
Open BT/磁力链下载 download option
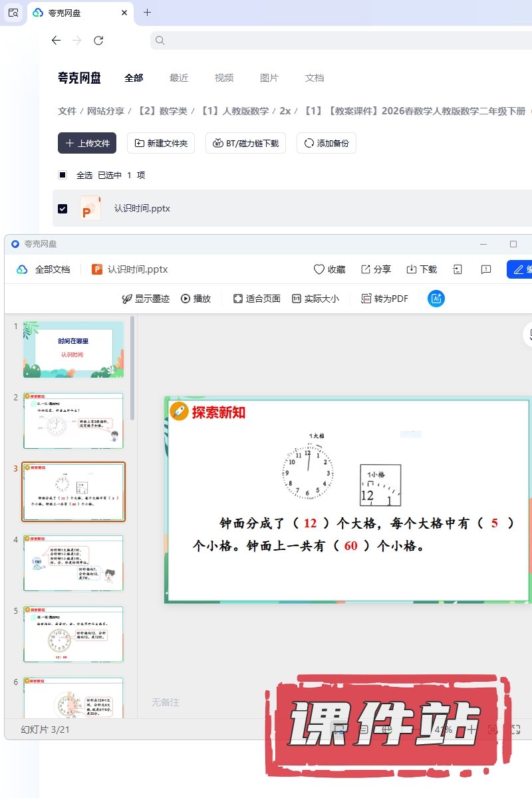[246, 143]
